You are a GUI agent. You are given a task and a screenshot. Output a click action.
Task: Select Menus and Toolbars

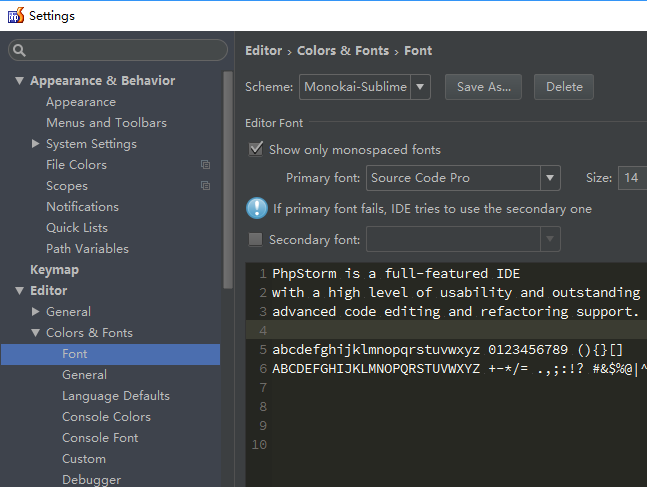tap(106, 123)
